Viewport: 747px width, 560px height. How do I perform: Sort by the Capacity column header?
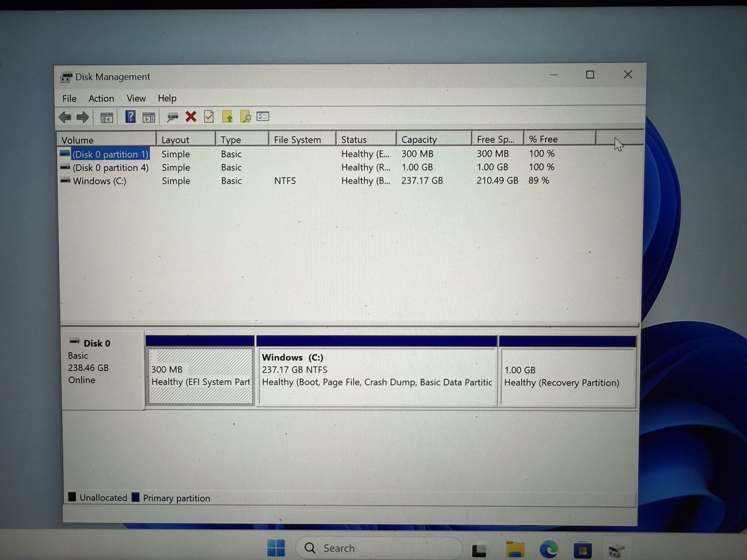(x=434, y=139)
